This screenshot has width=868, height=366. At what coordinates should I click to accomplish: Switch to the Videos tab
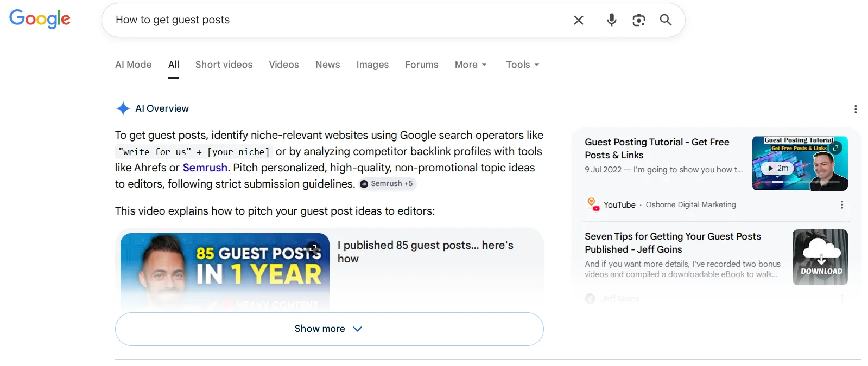(x=284, y=65)
